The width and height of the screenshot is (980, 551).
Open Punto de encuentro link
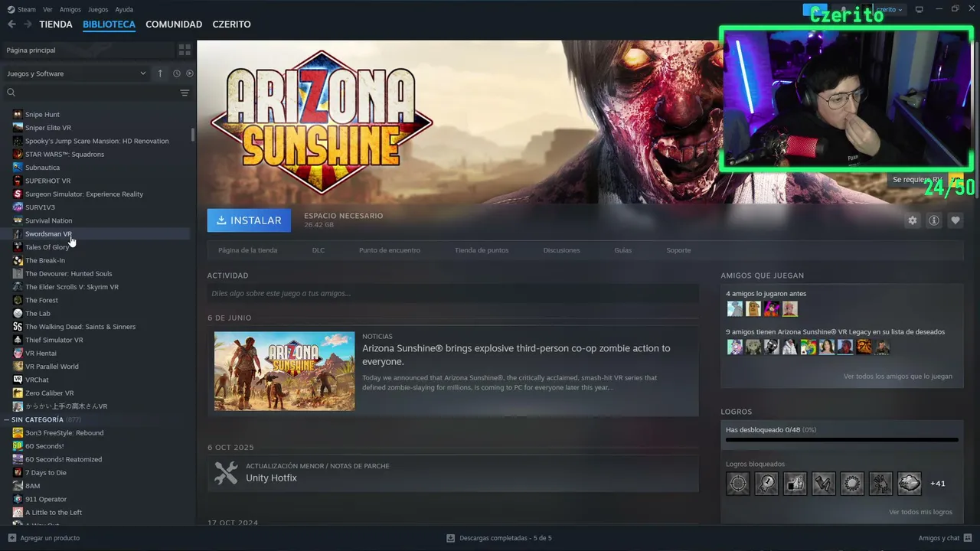point(390,250)
